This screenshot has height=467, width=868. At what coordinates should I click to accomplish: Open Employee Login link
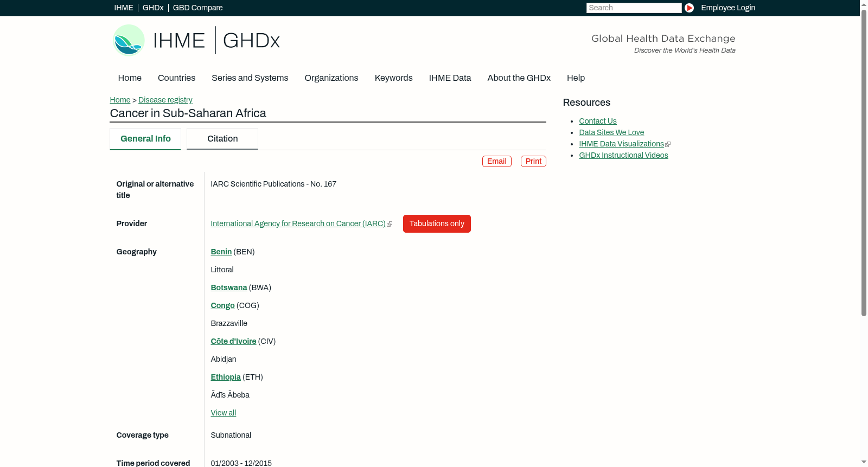[728, 8]
